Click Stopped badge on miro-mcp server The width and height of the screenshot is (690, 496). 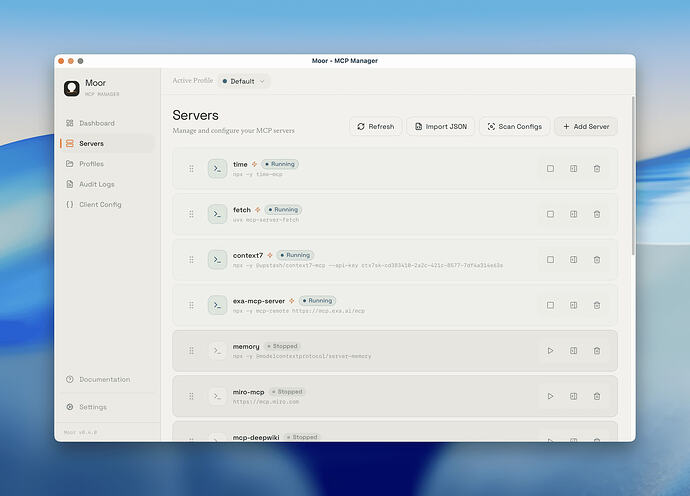287,392
